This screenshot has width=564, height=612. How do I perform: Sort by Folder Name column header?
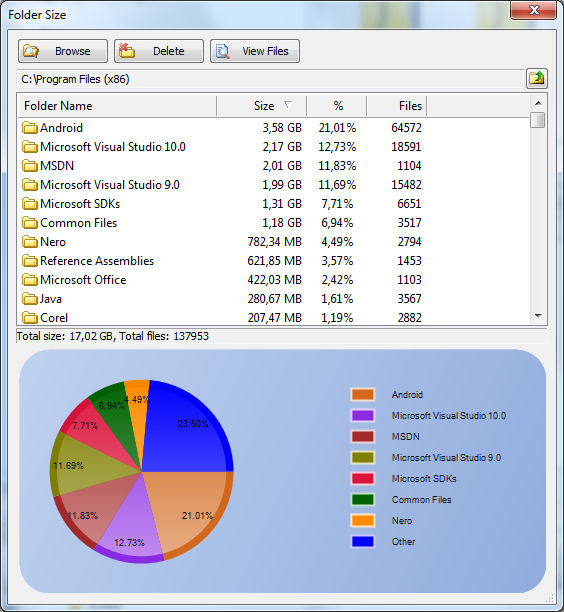tap(117, 106)
